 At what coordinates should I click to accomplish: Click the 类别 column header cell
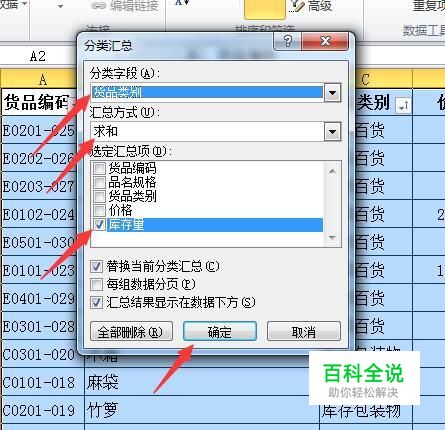point(383,102)
